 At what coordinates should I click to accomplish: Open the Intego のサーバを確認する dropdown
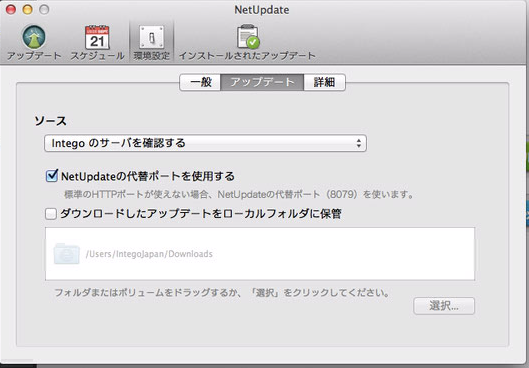(x=205, y=143)
